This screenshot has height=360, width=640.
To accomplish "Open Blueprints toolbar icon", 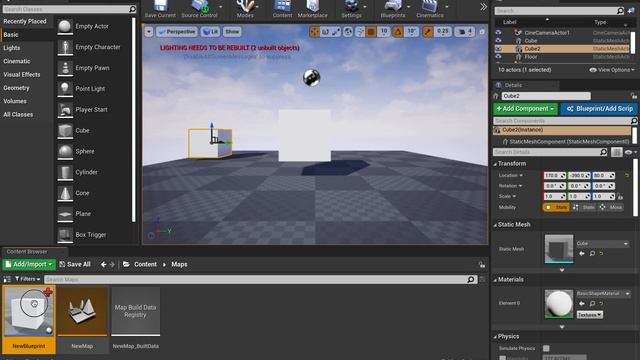I will (393, 9).
